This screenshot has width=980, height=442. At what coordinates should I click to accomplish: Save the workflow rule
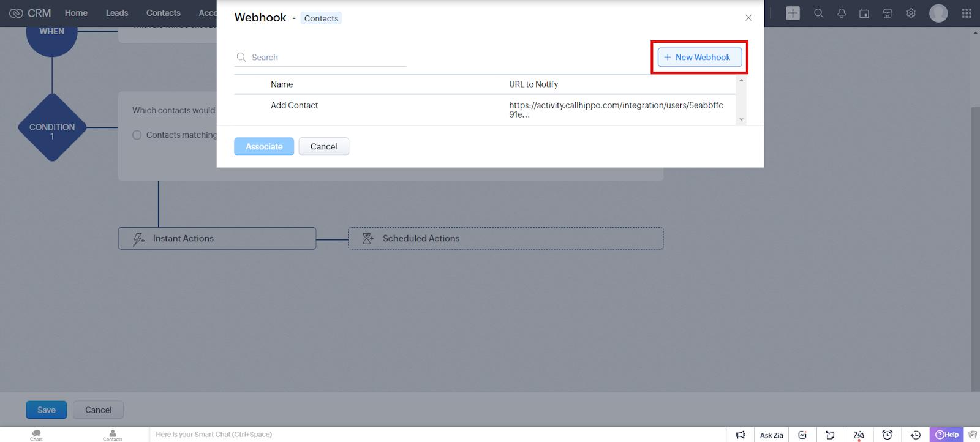tap(47, 410)
